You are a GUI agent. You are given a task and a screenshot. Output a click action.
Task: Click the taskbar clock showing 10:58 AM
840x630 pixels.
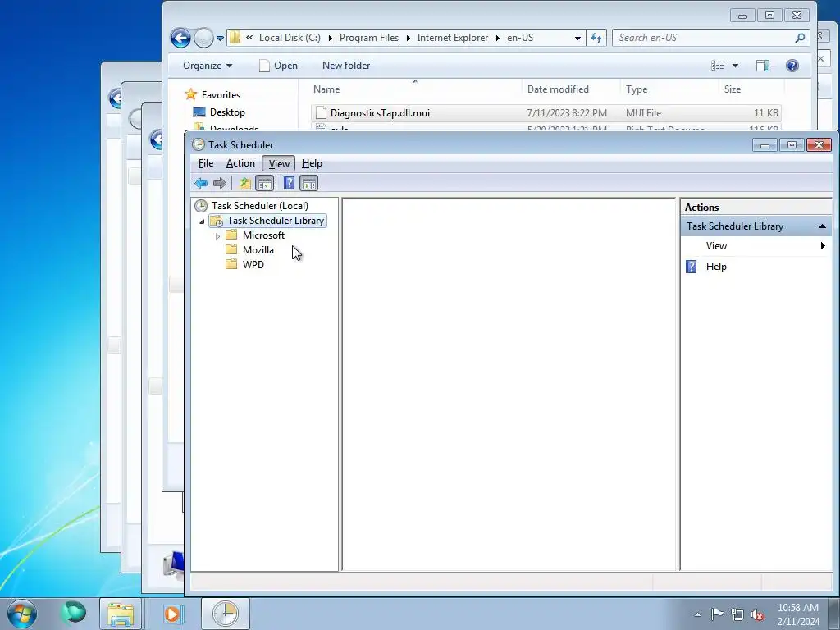(798, 614)
